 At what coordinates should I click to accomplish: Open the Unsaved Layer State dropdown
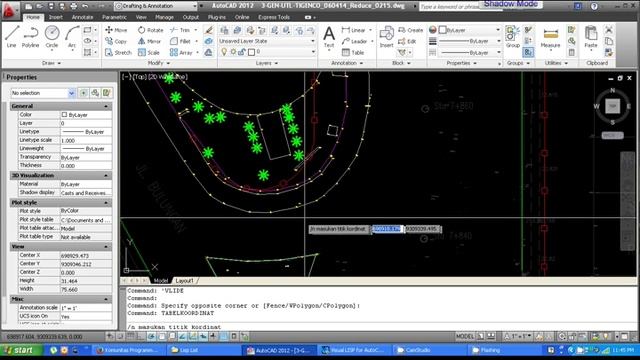(x=267, y=41)
